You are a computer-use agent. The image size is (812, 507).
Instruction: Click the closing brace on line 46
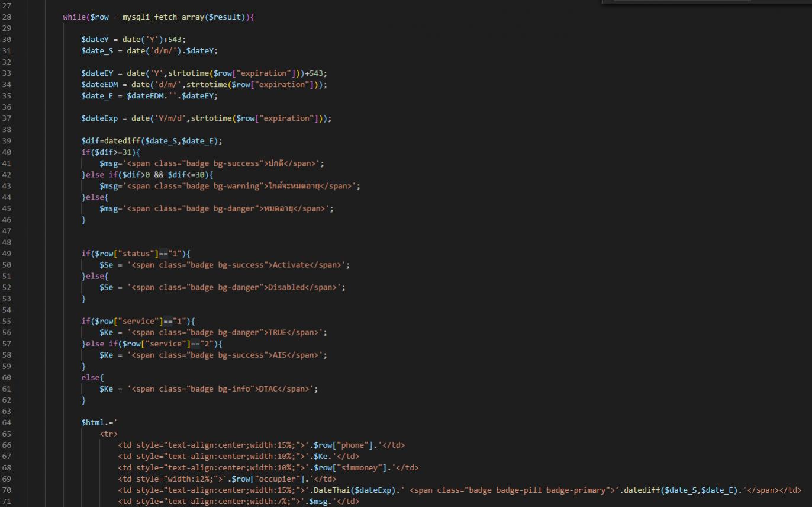point(83,220)
